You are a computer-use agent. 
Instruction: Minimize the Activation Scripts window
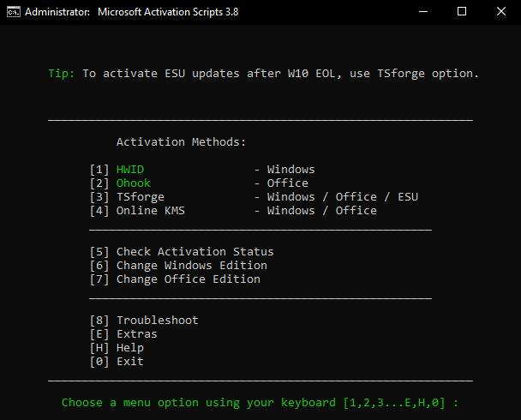[422, 12]
